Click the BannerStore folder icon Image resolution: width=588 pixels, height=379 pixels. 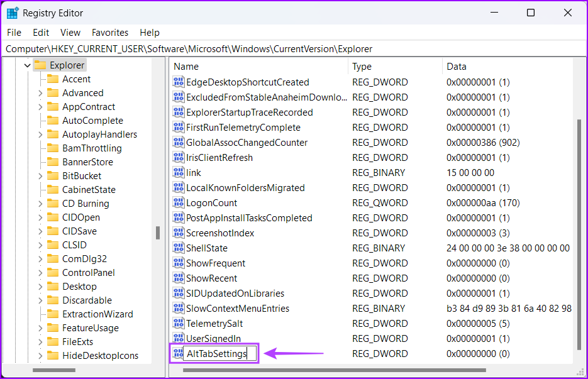[53, 162]
